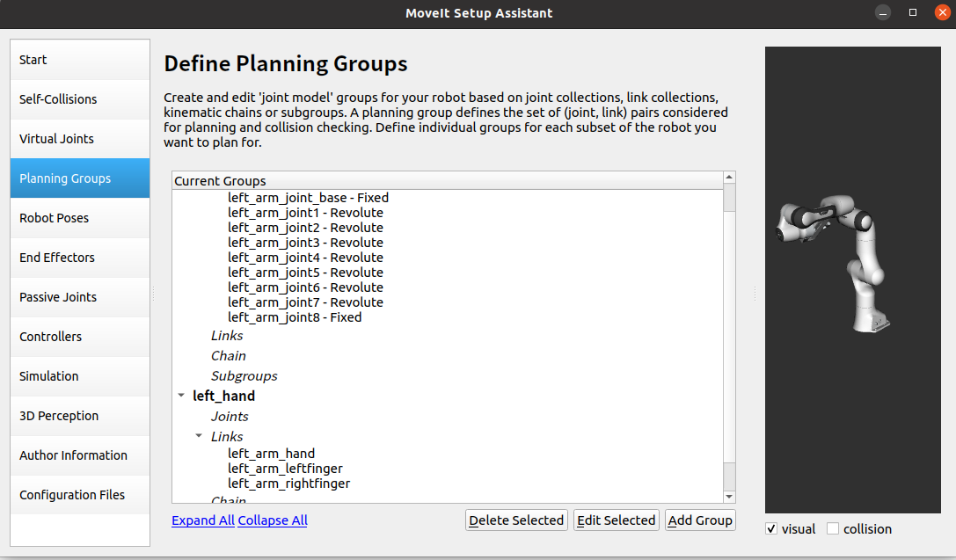Click scrollbar down arrow in groups list
Screen dimensions: 956x560
tap(729, 497)
